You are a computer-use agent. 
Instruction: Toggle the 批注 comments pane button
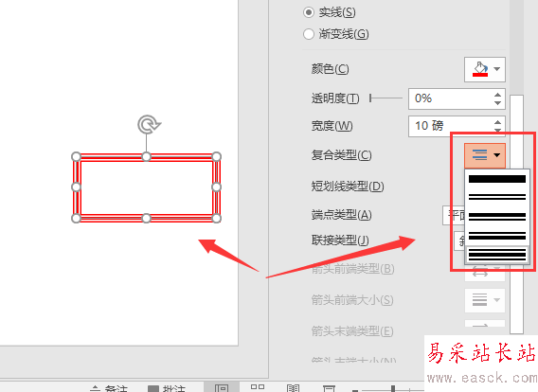[x=167, y=388]
